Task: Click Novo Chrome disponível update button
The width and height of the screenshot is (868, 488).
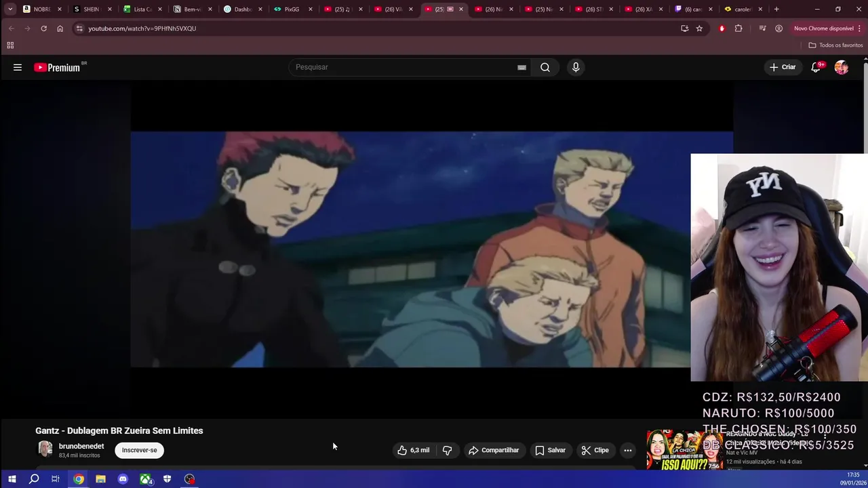Action: [x=827, y=28]
